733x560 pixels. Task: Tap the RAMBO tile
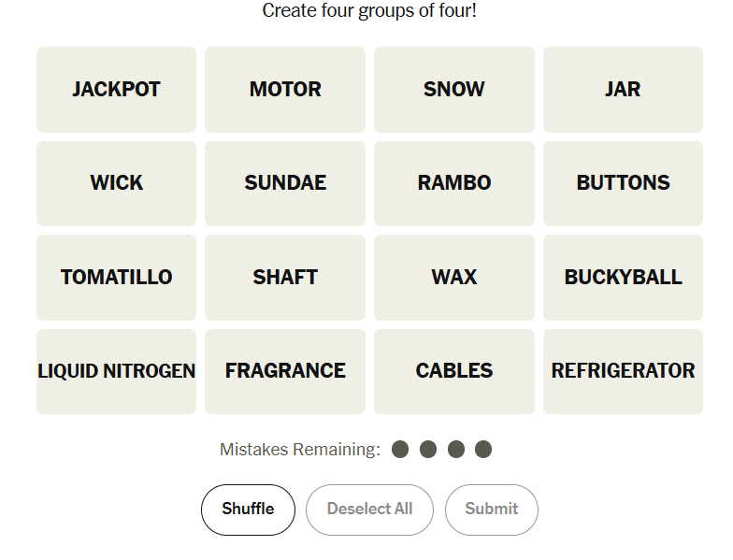(x=454, y=183)
